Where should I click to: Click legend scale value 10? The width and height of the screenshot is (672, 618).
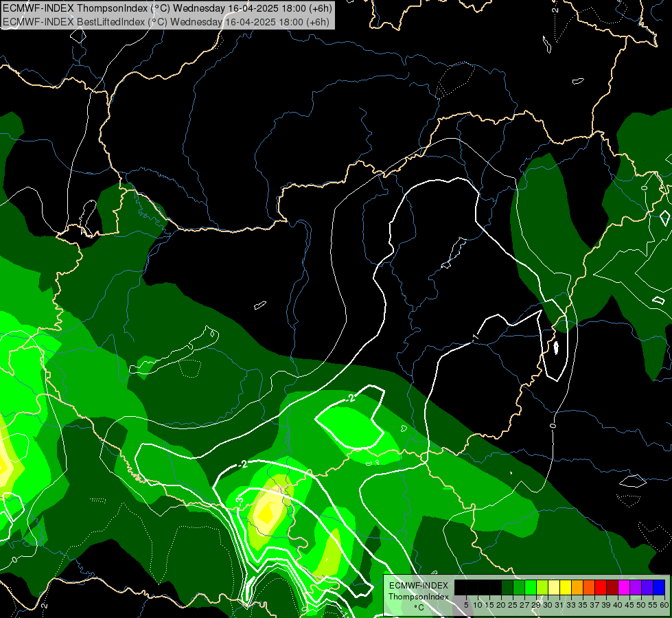(478, 605)
